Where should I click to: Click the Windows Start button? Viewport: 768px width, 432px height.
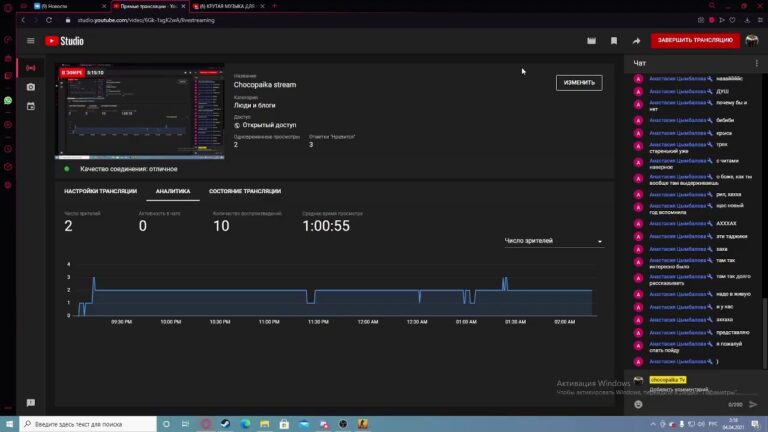[9, 424]
